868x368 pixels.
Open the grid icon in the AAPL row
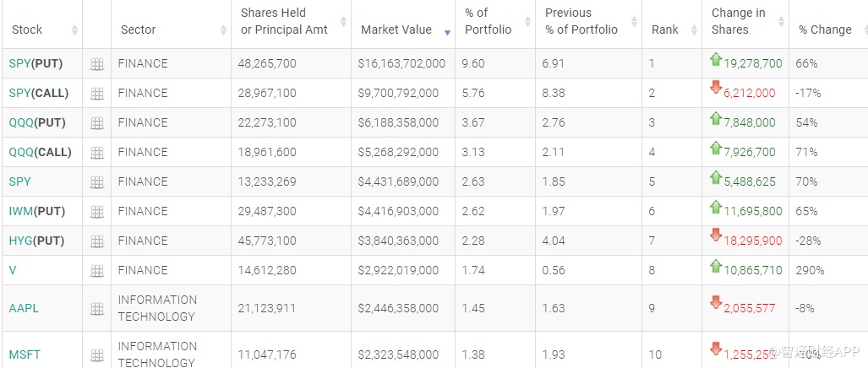[x=97, y=309]
